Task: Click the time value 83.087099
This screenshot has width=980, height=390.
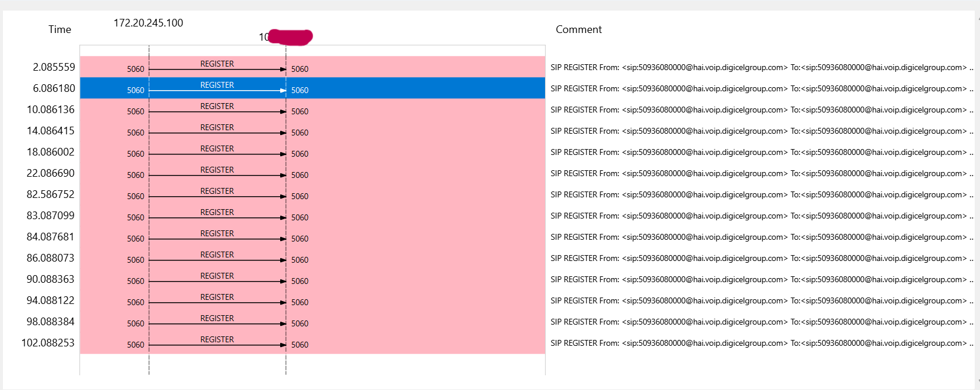Action: tap(51, 216)
